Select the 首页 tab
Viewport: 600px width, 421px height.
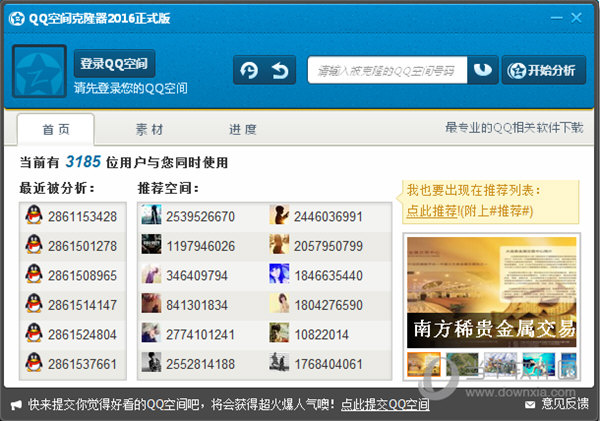click(56, 130)
